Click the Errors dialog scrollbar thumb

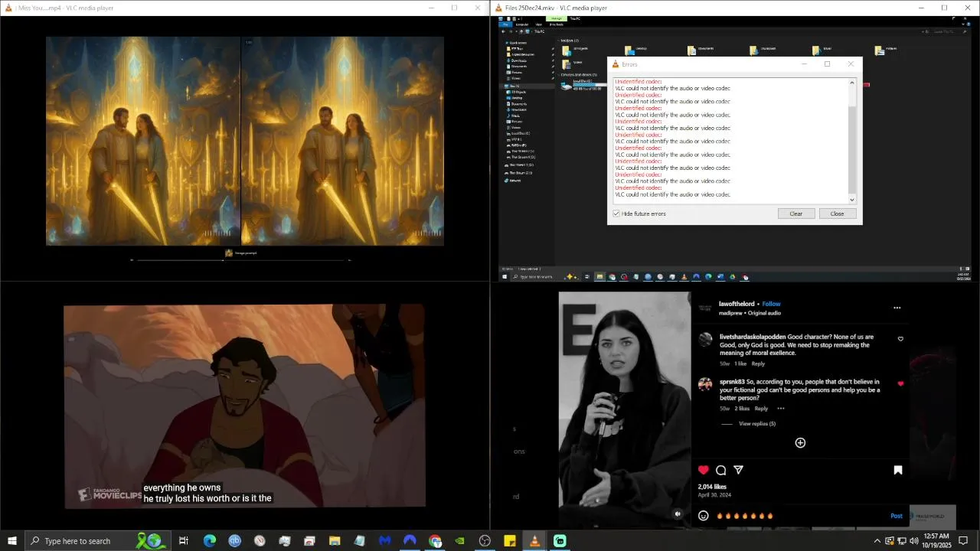(x=852, y=150)
